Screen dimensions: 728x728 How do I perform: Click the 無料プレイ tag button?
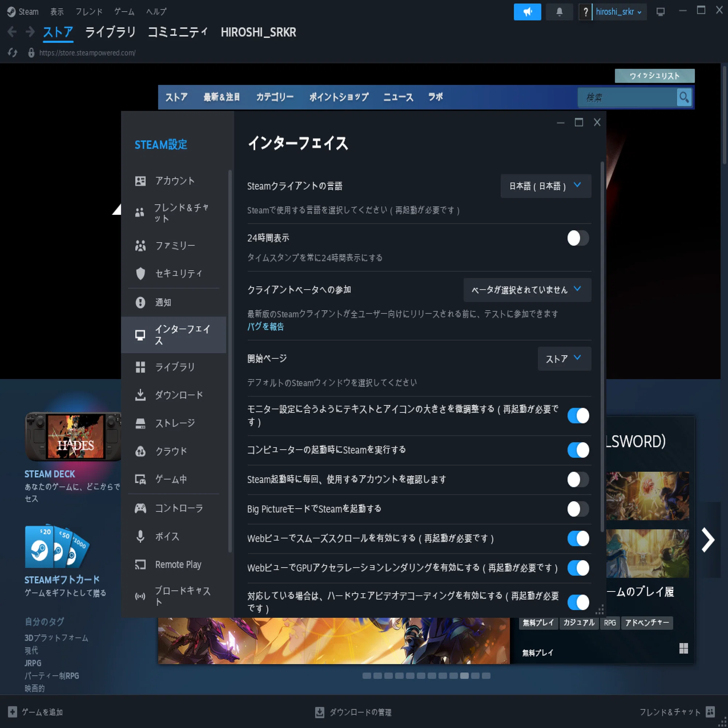point(538,622)
